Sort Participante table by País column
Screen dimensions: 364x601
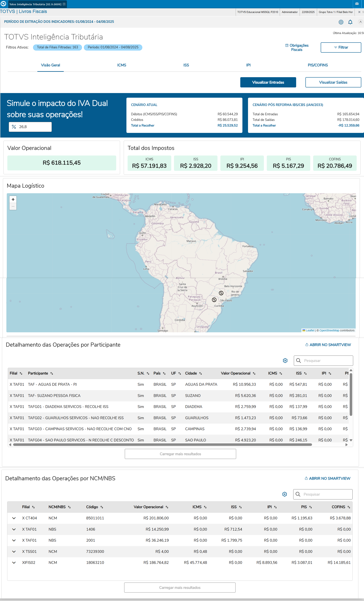(164, 374)
